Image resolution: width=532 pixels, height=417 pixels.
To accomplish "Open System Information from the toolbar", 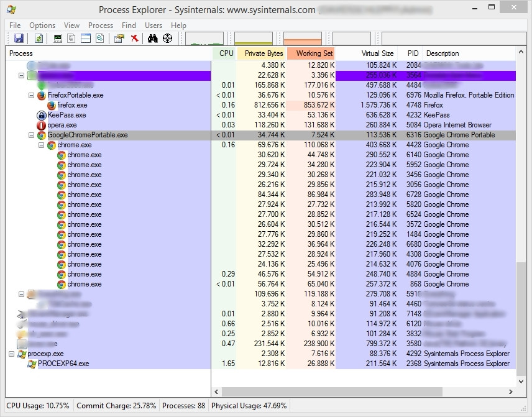I will pyautogui.click(x=57, y=38).
